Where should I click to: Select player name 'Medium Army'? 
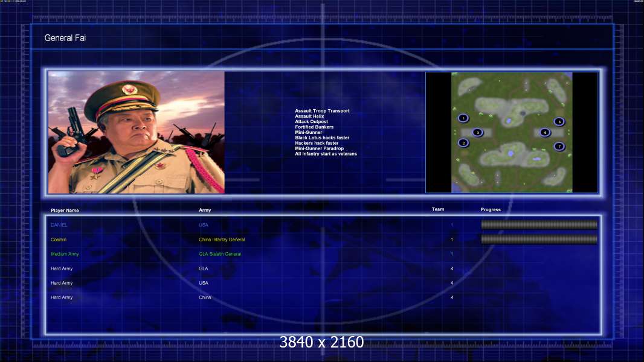click(65, 254)
